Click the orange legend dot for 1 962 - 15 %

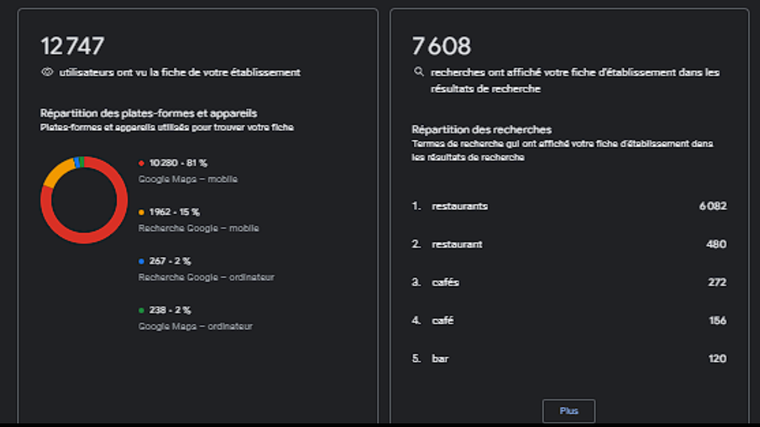point(142,211)
